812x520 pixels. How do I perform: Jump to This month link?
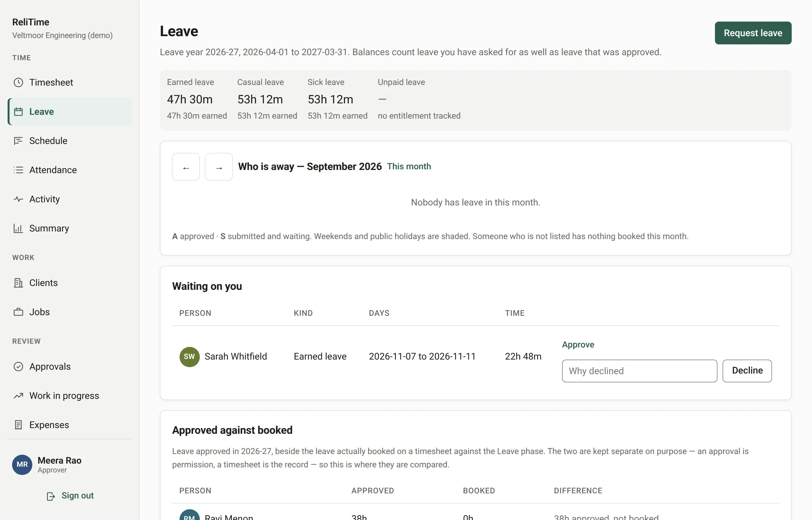pos(409,166)
